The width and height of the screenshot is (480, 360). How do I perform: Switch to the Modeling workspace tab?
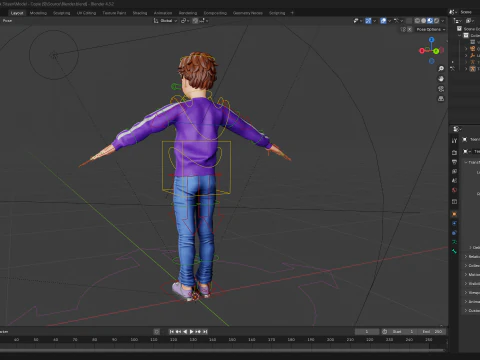click(x=38, y=13)
